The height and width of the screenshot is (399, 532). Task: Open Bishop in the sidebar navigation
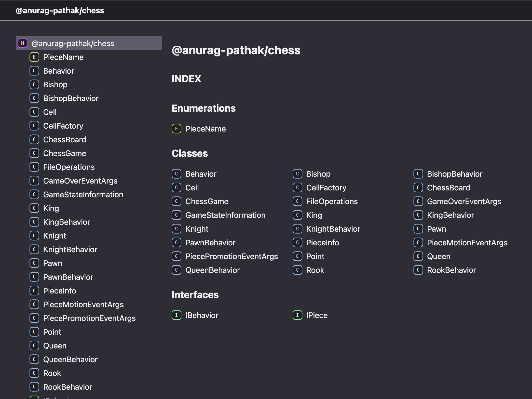[55, 85]
